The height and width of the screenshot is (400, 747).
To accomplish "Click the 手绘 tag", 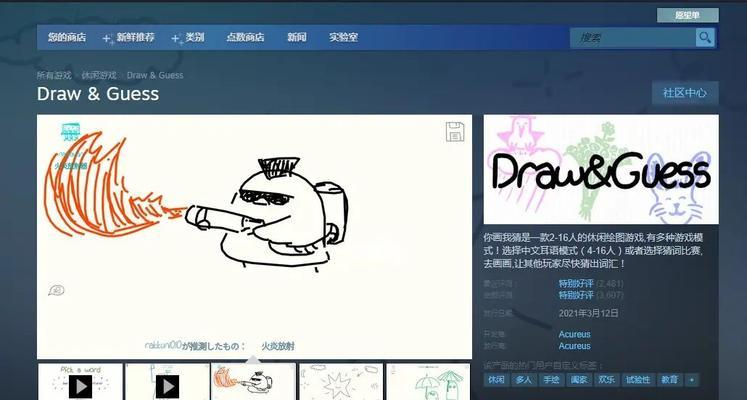I will (551, 380).
